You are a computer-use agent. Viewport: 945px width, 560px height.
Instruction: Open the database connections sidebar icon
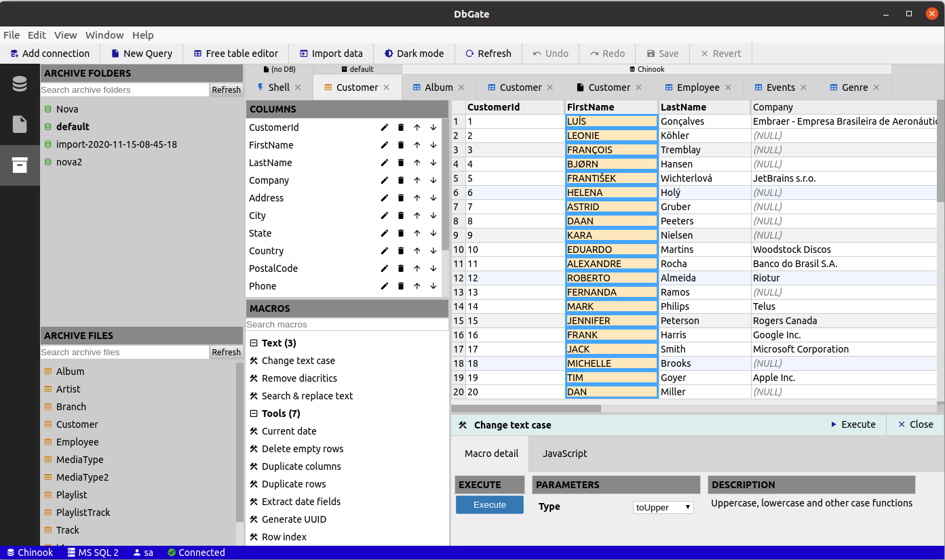[x=20, y=84]
